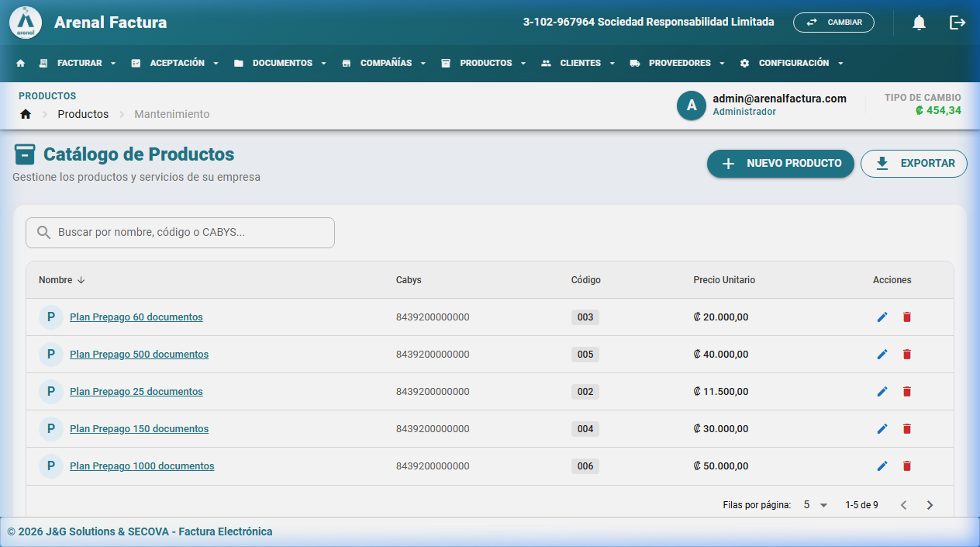Open the Productos menu
This screenshot has height=547, width=980.
484,64
